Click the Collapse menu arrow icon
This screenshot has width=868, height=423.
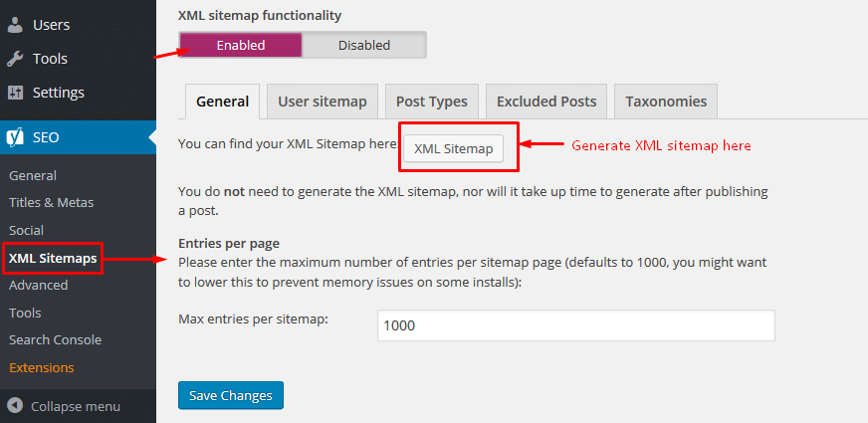[16, 406]
